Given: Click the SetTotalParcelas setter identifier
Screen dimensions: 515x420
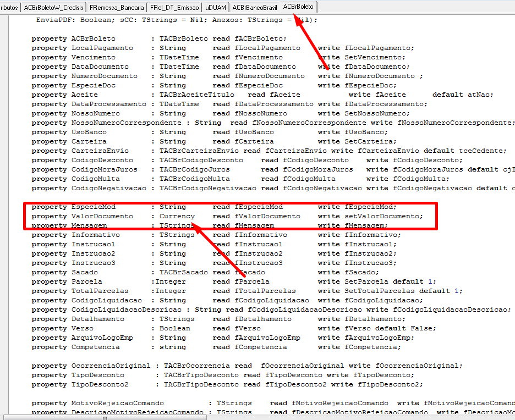Looking at the screenshot, I should 379,291.
